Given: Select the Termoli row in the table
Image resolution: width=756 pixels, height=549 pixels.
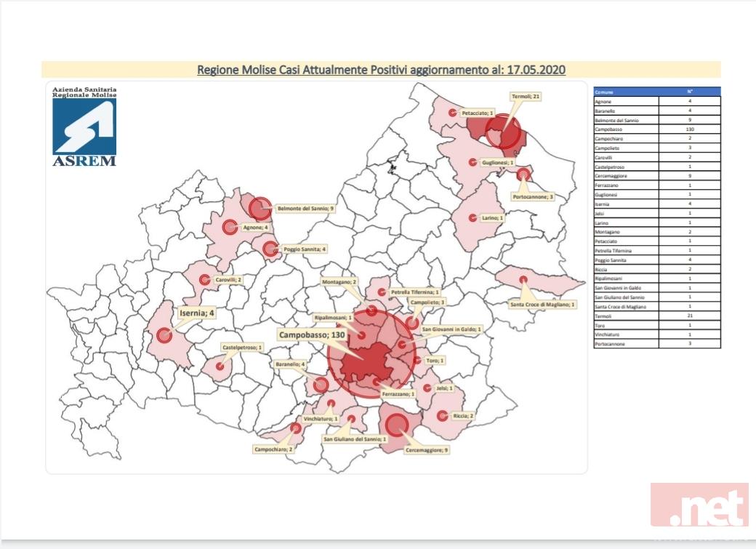Looking at the screenshot, I should 656,316.
